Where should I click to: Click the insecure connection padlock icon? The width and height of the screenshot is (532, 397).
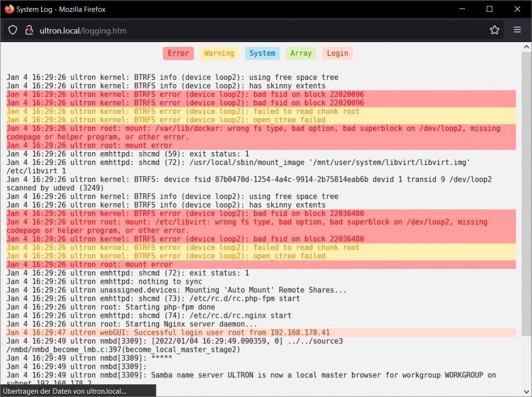[29, 30]
